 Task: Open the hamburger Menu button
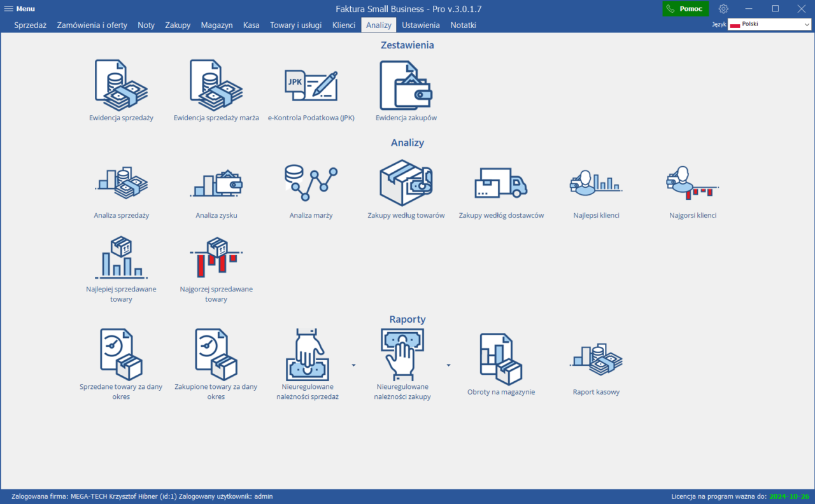coord(20,9)
